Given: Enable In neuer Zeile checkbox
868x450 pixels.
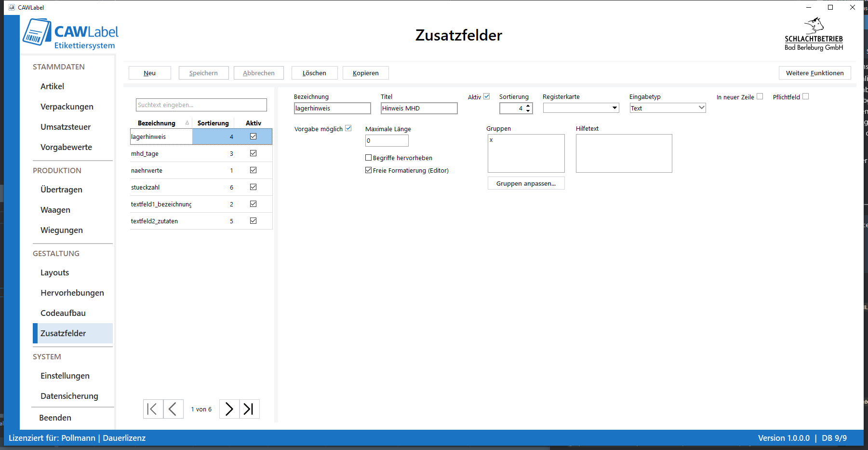Looking at the screenshot, I should click(x=760, y=96).
